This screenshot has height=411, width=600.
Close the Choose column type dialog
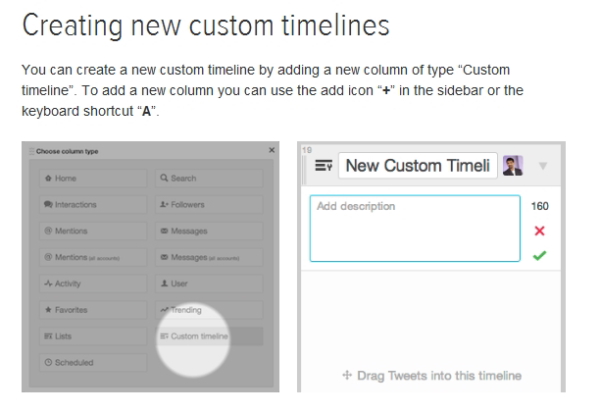tap(271, 150)
